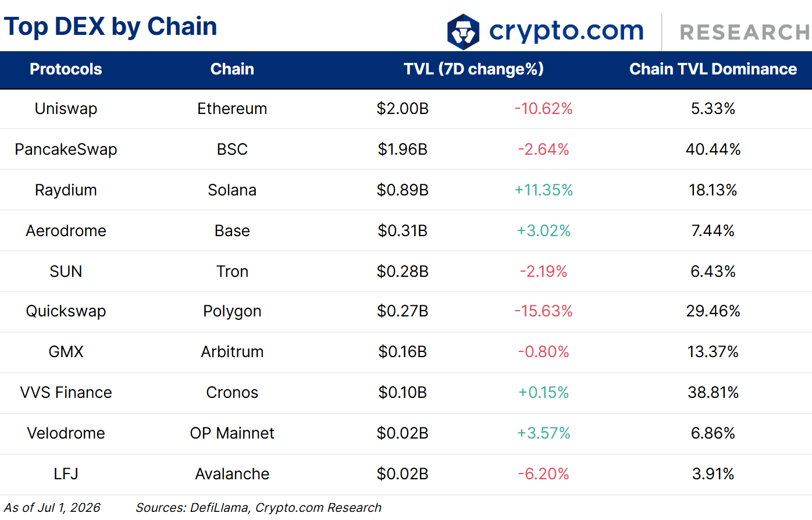Click the +11.35% change value
The height and width of the screenshot is (520, 812).
tap(544, 190)
